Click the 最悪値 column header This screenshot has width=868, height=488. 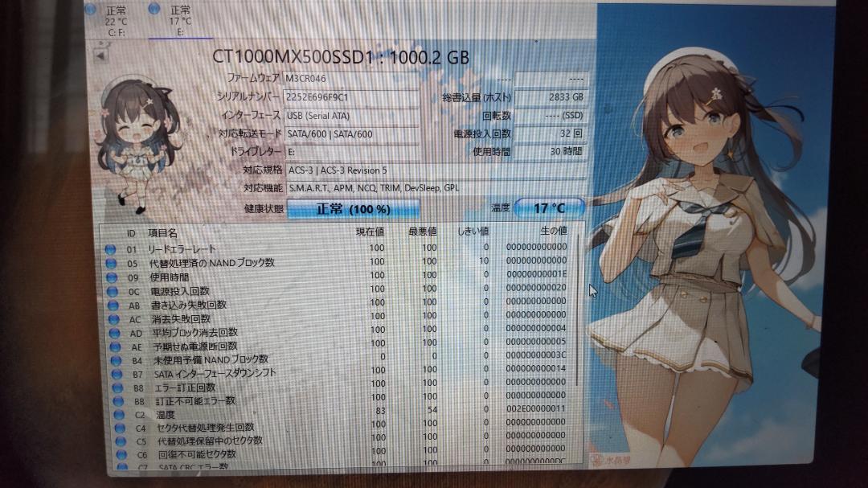423,231
